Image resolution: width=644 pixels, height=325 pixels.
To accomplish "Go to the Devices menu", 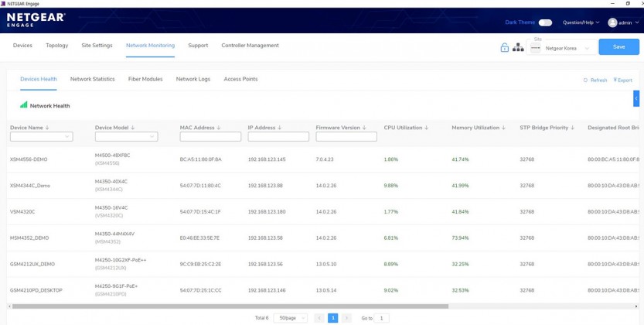I will 22,46.
